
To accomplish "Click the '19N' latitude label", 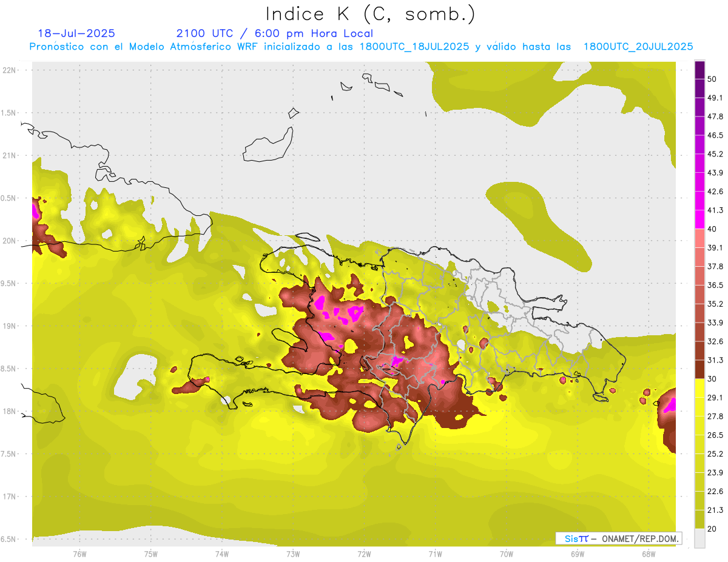I will (8, 326).
